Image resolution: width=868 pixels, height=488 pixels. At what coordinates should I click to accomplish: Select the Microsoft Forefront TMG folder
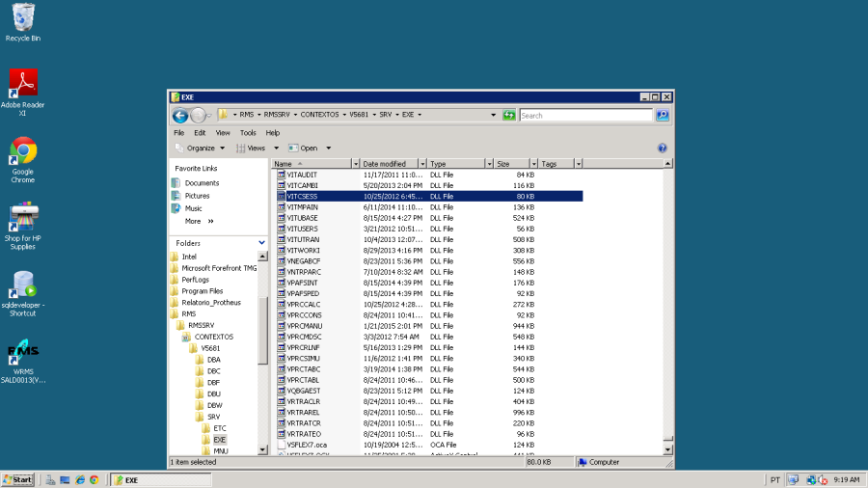point(219,268)
